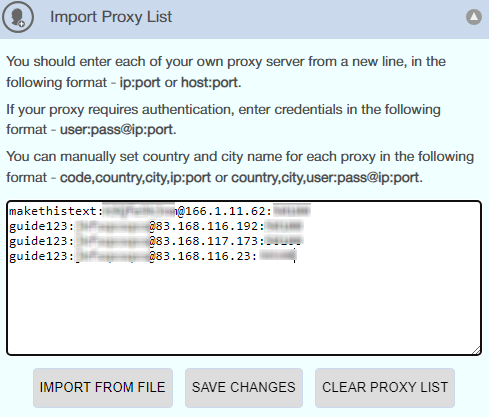The height and width of the screenshot is (417, 489).
Task: Click the textarea resize handle corner
Action: [x=476, y=350]
